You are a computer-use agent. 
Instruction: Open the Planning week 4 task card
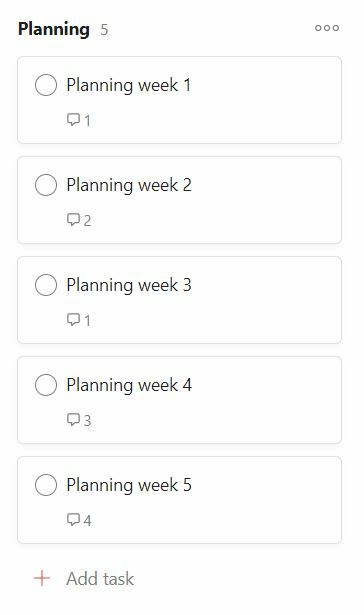179,400
